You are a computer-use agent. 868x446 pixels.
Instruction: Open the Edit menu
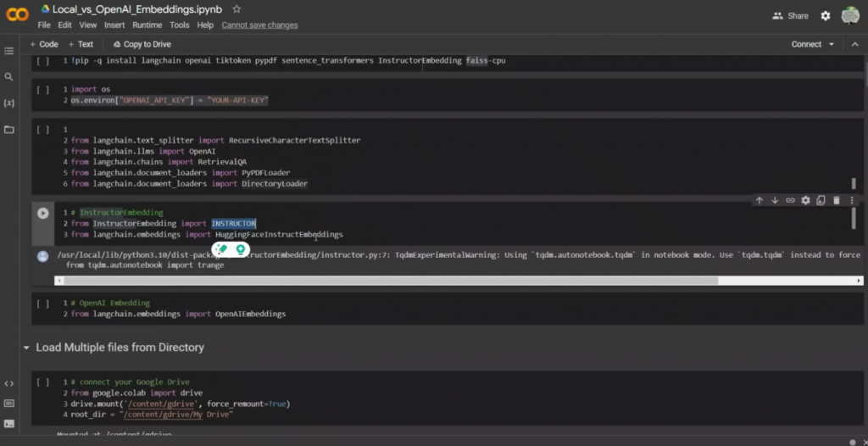click(x=64, y=25)
